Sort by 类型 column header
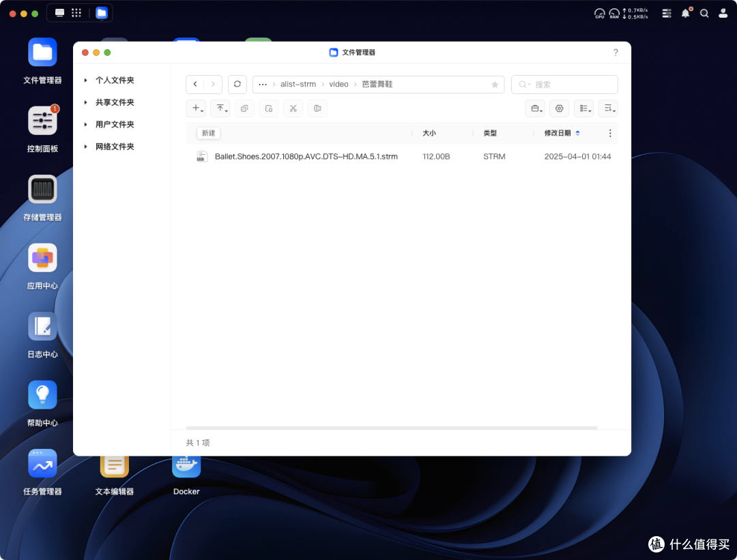The height and width of the screenshot is (560, 737). pos(490,134)
